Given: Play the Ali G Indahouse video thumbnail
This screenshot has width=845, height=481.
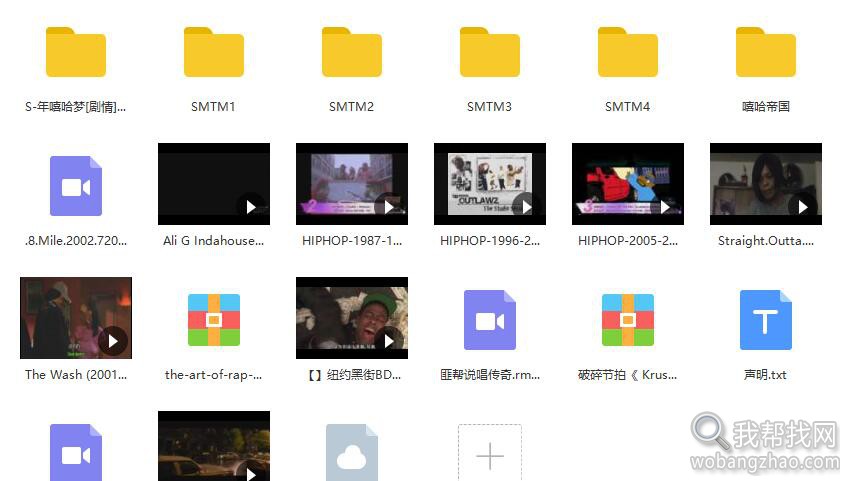Looking at the screenshot, I should [214, 184].
